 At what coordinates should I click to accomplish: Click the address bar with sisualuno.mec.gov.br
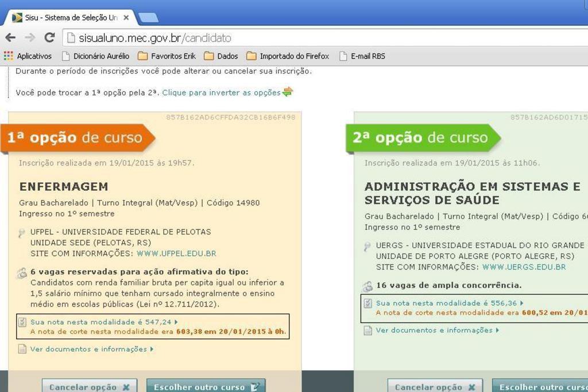coord(326,38)
